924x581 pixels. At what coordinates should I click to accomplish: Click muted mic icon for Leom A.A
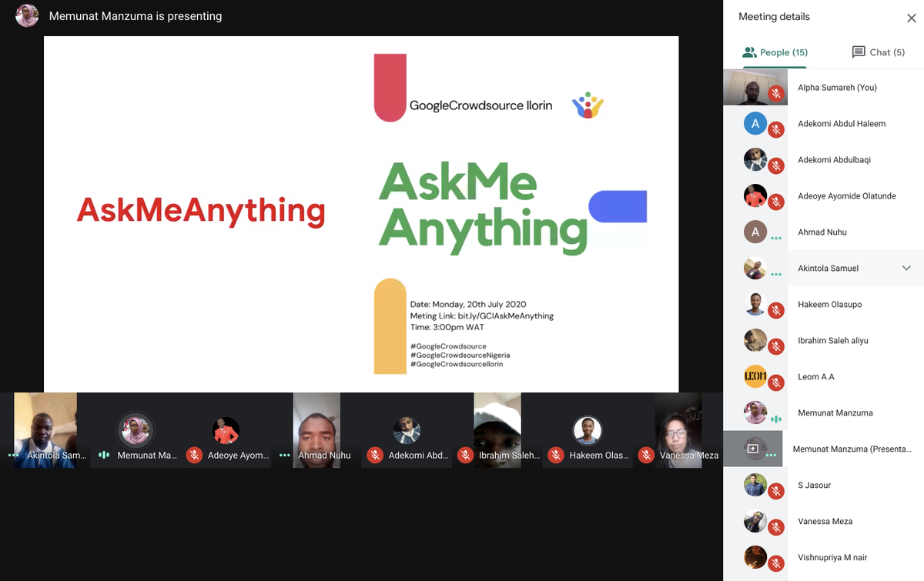click(x=776, y=383)
